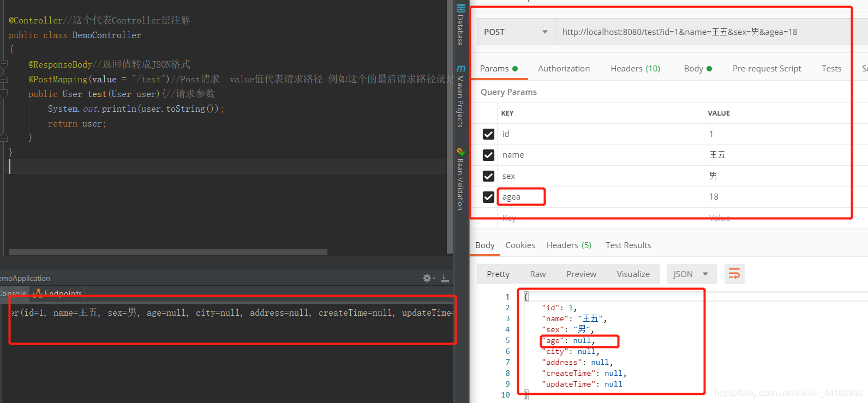Switch to the Authorization tab
This screenshot has width=868, height=403.
(564, 68)
